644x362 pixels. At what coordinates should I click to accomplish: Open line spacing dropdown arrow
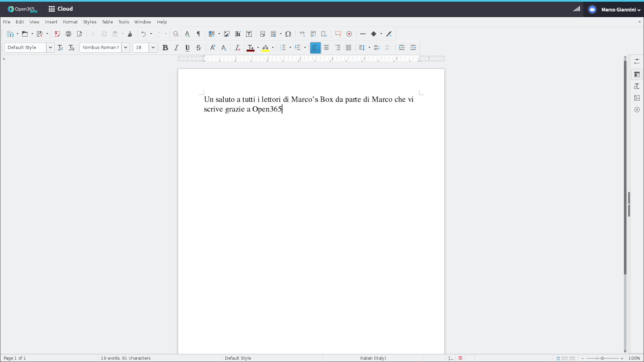(369, 48)
